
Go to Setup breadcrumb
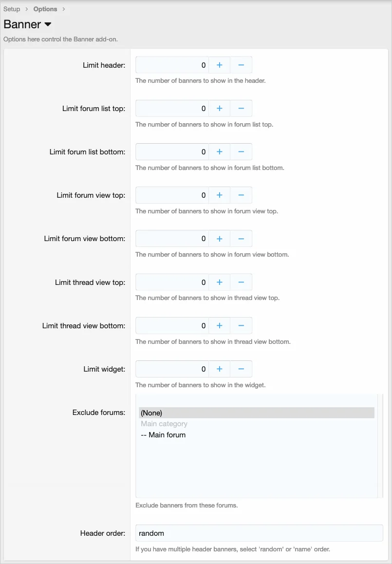pyautogui.click(x=12, y=9)
